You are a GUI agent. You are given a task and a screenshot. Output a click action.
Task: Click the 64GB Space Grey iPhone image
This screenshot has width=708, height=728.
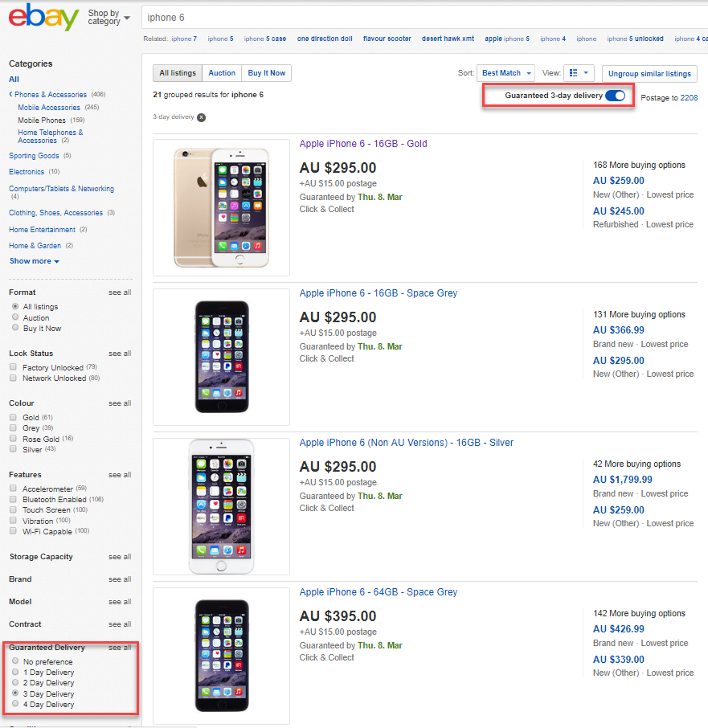click(222, 655)
